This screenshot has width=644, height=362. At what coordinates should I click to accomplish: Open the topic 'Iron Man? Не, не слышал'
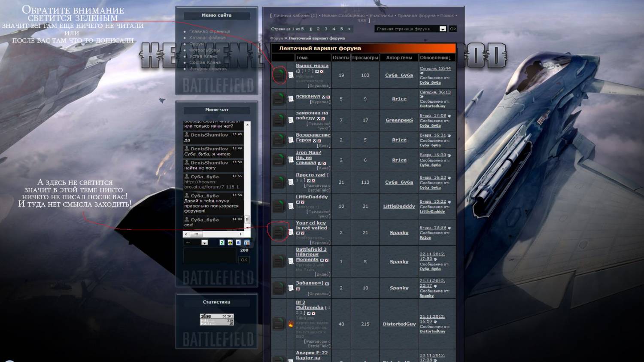pyautogui.click(x=308, y=158)
